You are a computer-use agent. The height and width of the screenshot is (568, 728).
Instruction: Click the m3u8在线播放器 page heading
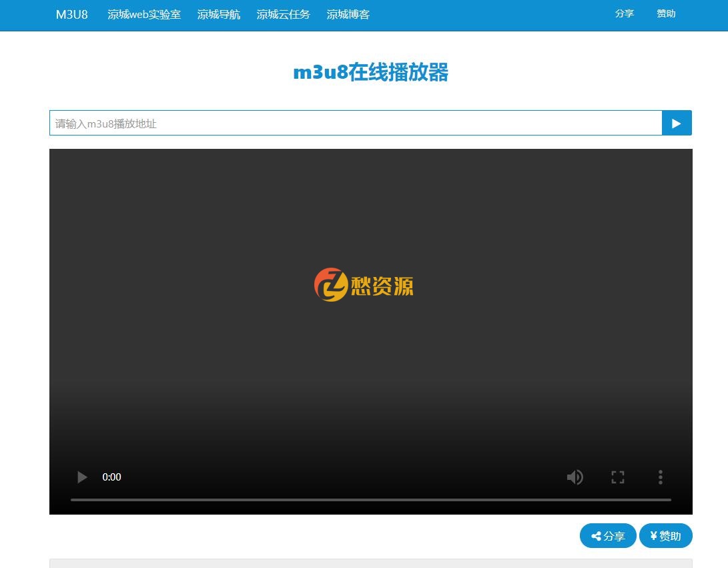tap(370, 72)
